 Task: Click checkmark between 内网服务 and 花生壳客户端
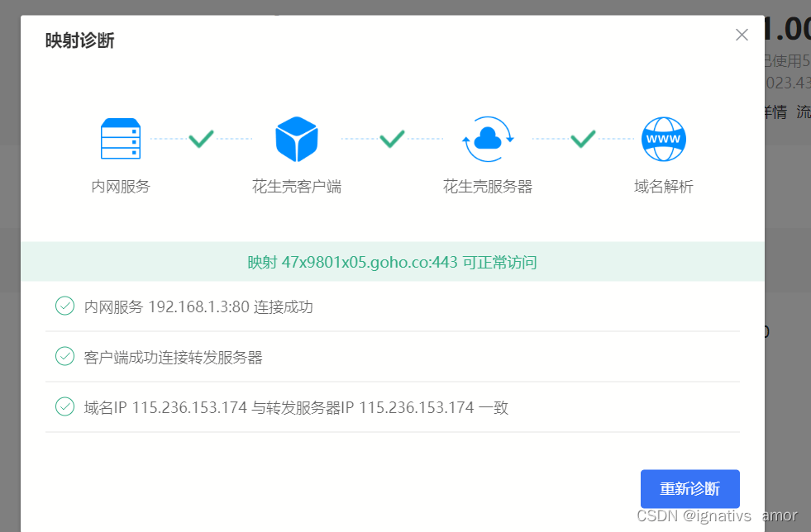pyautogui.click(x=201, y=139)
